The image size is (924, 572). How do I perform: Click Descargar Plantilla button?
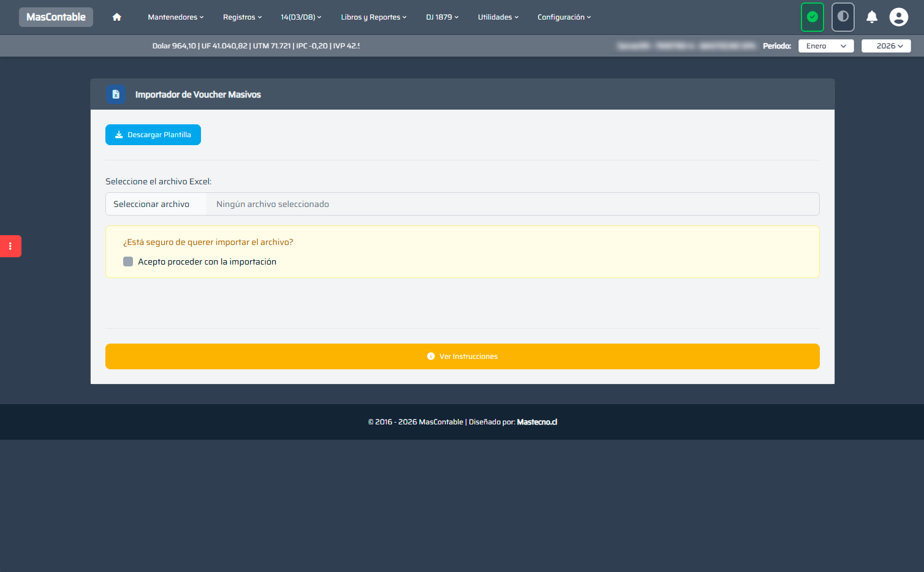point(153,135)
